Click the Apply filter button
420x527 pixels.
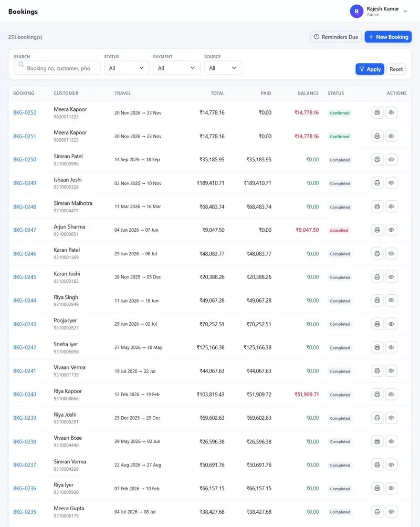click(370, 69)
